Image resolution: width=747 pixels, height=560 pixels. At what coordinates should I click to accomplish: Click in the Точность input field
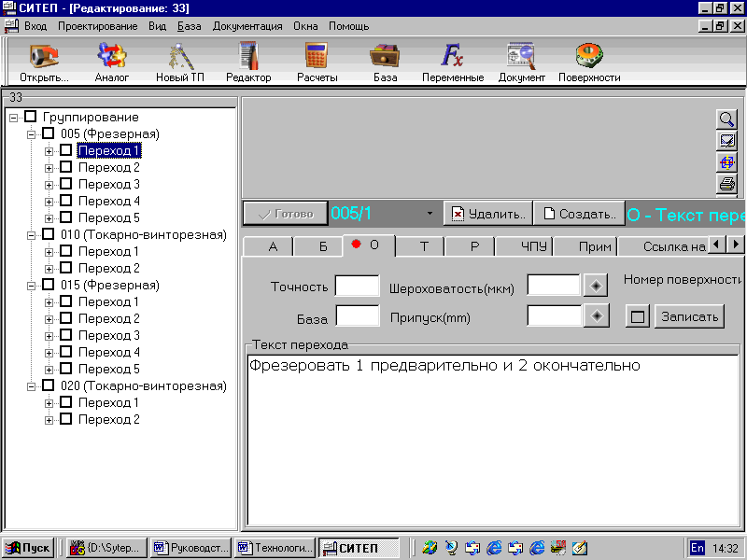point(358,286)
